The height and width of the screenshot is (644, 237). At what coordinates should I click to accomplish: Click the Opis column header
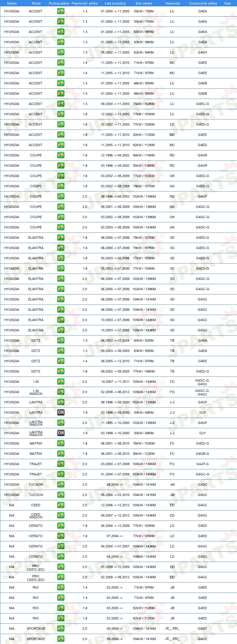point(227,3)
